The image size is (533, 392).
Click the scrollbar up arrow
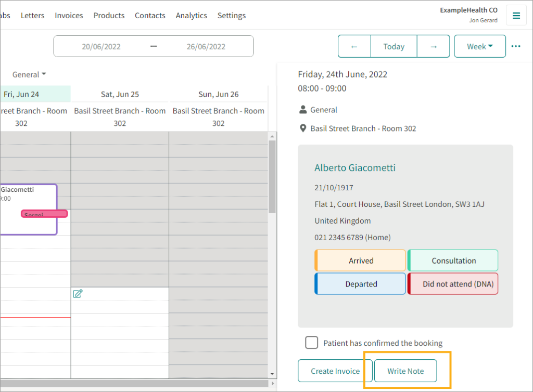[x=272, y=136]
